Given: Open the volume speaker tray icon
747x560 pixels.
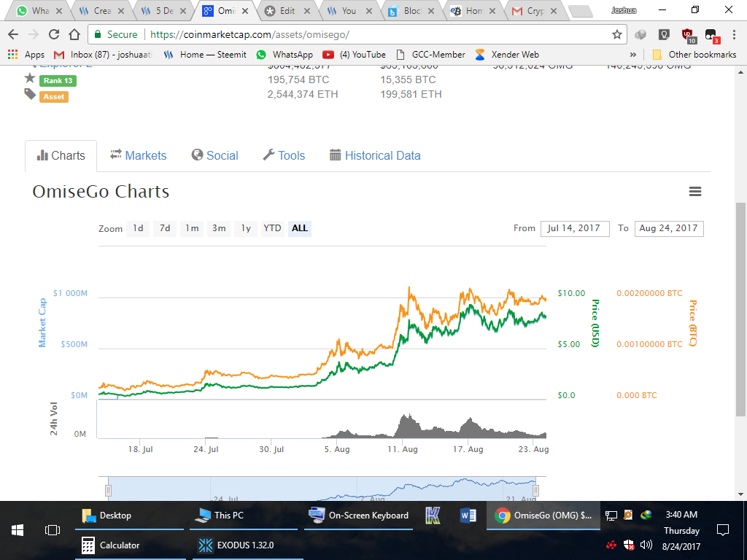Looking at the screenshot, I should [646, 545].
